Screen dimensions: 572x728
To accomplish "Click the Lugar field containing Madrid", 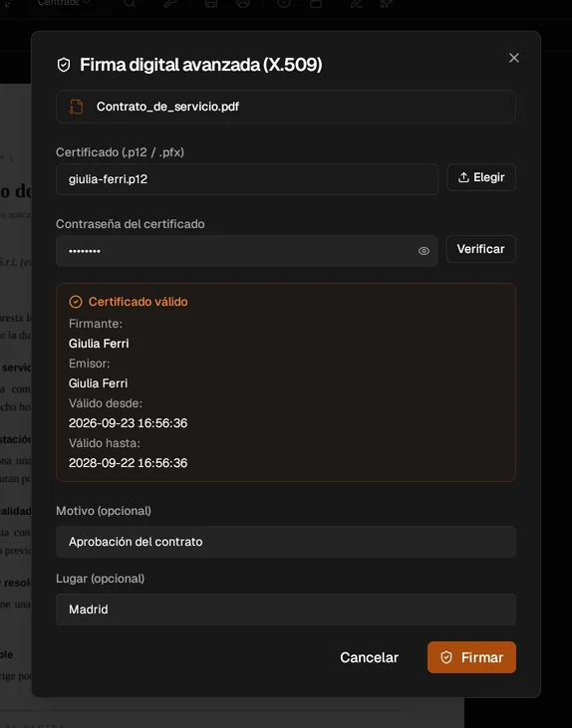I will click(286, 609).
